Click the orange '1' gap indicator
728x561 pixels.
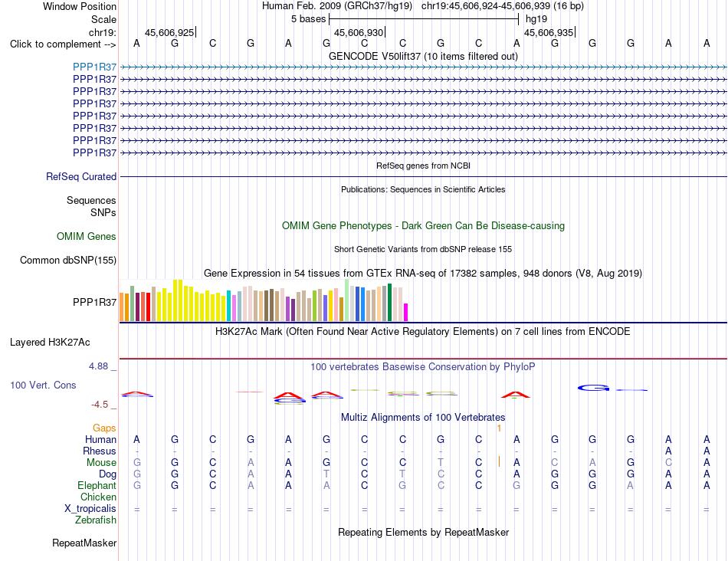pyautogui.click(x=499, y=428)
